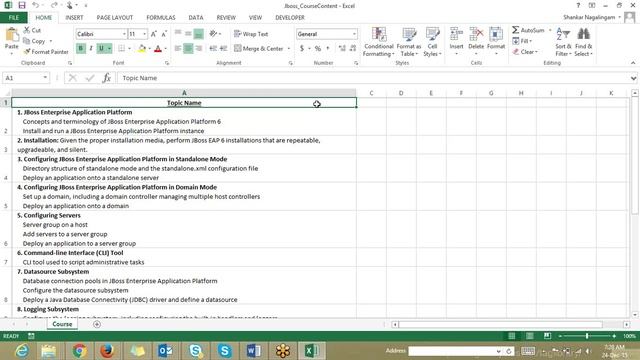Image resolution: width=640 pixels, height=360 pixels.
Task: Expand the formula bar with the chevron
Action: (x=633, y=78)
